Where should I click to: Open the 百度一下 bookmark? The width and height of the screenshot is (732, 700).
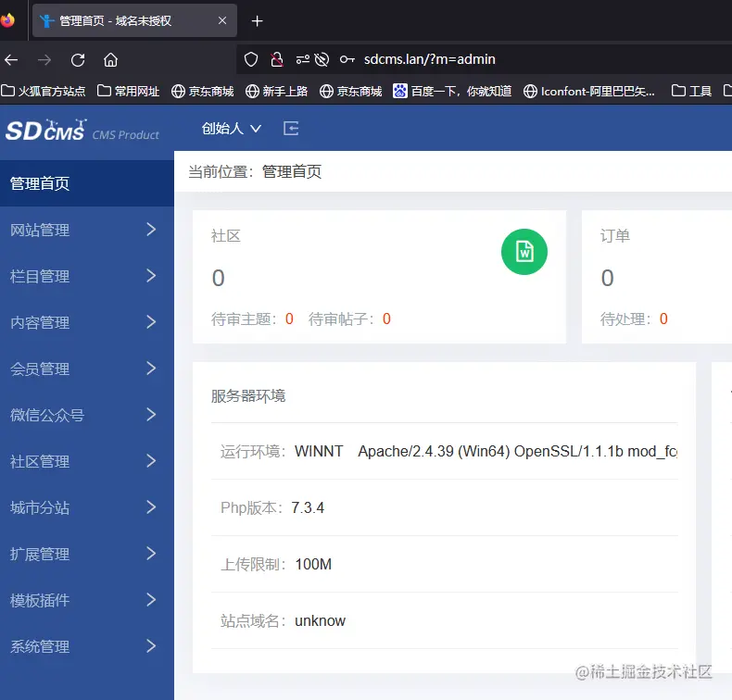(x=452, y=91)
